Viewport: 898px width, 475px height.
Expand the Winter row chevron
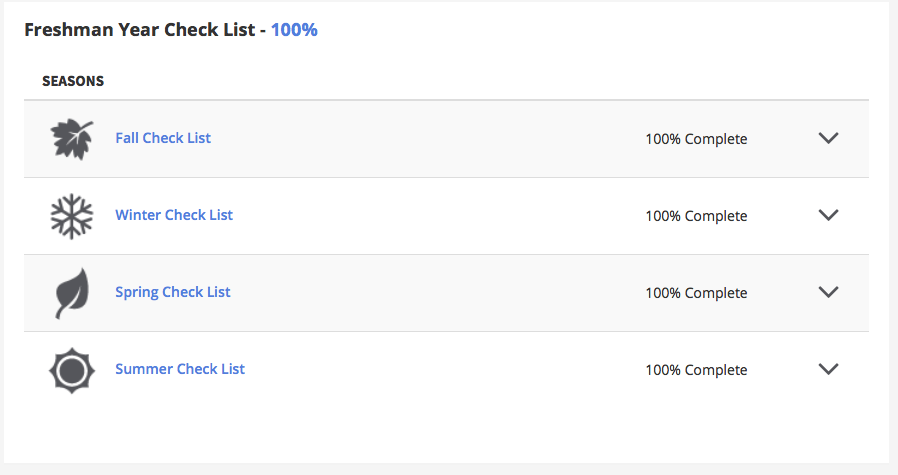tap(828, 215)
